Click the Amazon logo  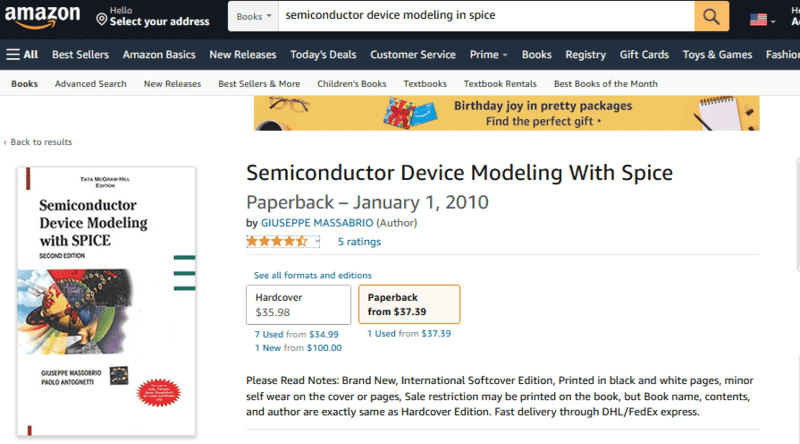tap(42, 18)
